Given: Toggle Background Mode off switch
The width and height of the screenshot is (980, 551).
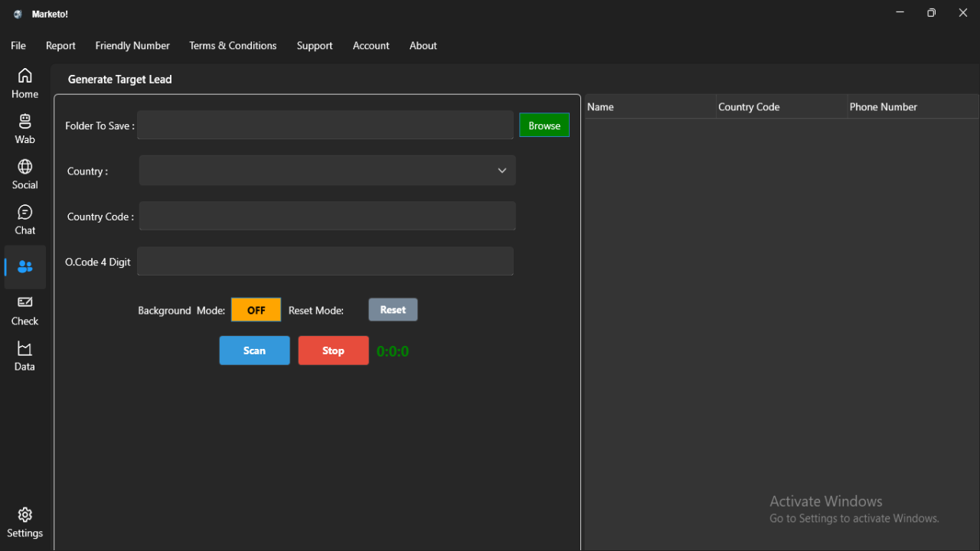Looking at the screenshot, I should coord(256,309).
